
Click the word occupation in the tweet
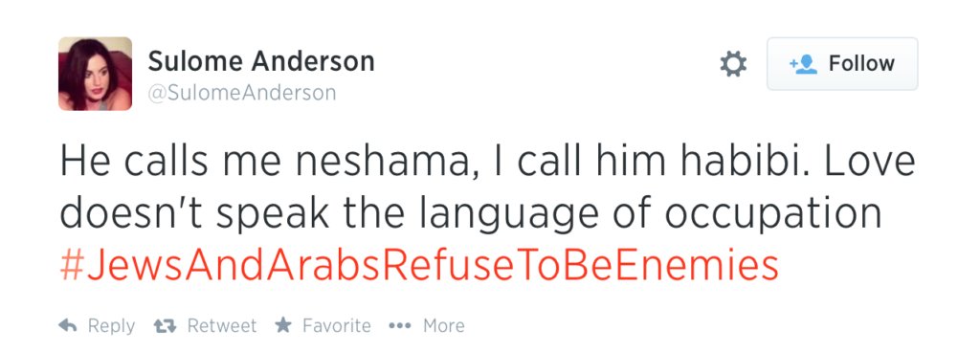773,216
